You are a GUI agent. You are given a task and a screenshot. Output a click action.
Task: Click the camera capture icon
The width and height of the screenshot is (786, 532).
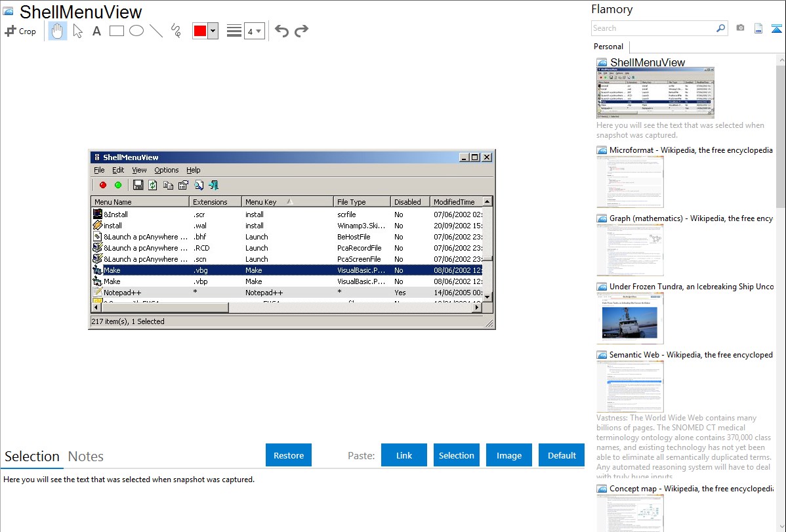point(740,28)
